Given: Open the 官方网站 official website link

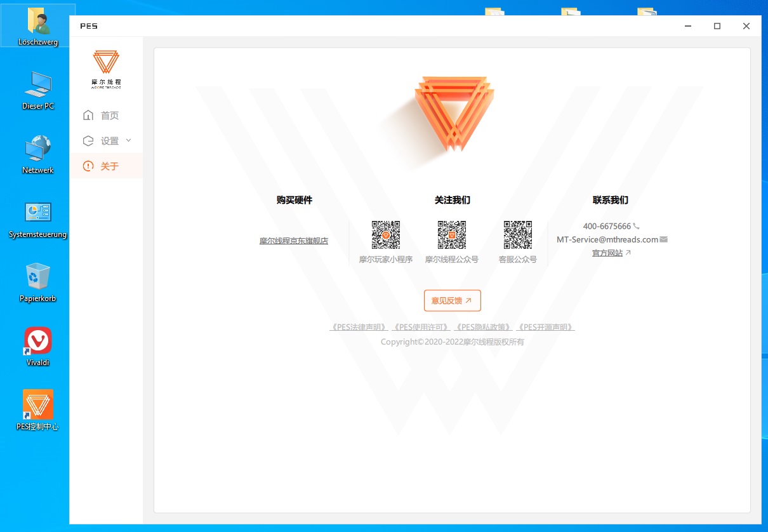Looking at the screenshot, I should click(x=607, y=253).
